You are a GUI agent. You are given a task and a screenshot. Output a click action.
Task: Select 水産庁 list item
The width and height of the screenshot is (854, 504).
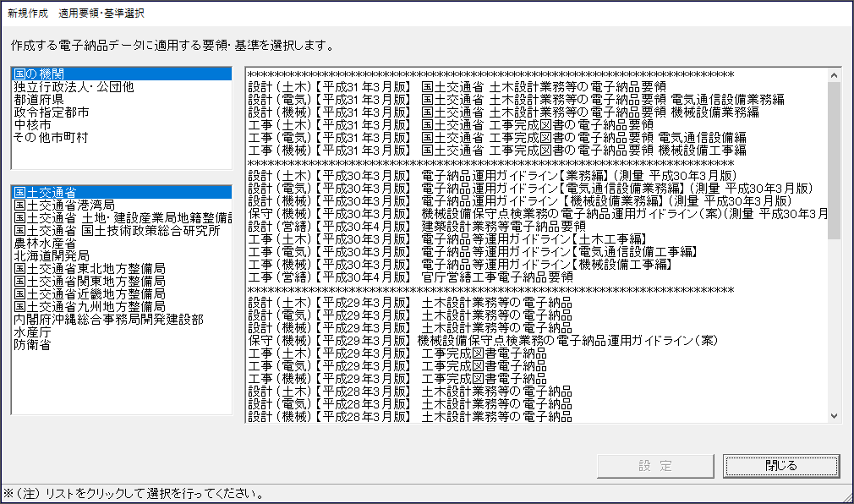pyautogui.click(x=122, y=331)
